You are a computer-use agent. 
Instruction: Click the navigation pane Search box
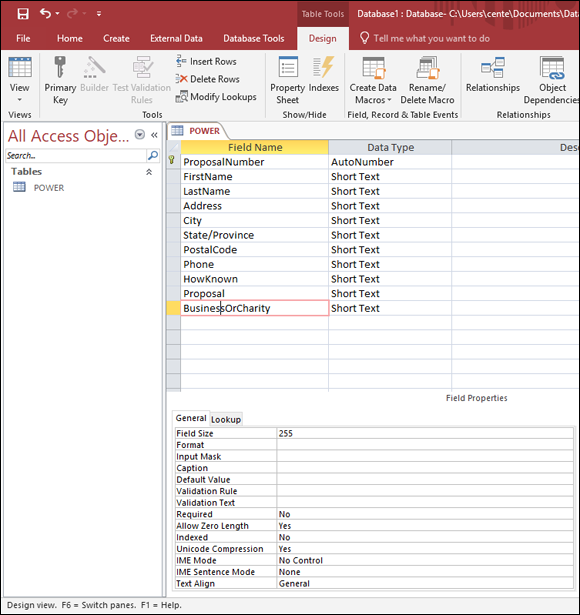(76, 156)
